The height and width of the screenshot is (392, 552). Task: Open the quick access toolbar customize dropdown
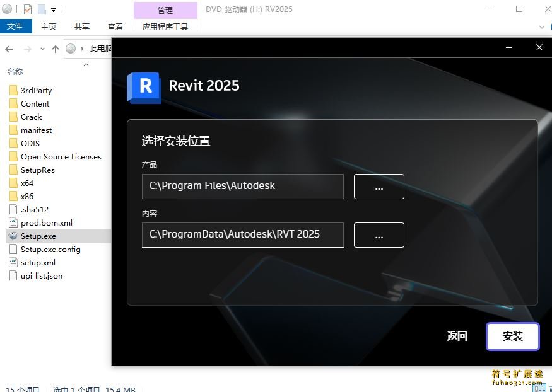point(53,10)
